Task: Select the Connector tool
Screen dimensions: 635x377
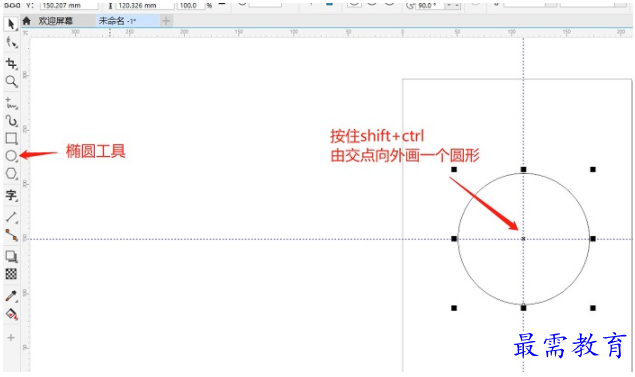Action: pyautogui.click(x=11, y=235)
